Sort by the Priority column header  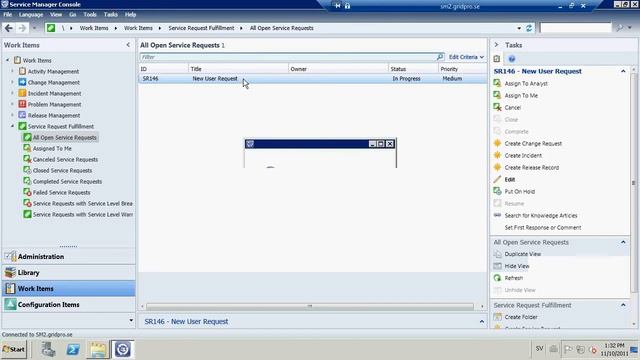(462, 69)
